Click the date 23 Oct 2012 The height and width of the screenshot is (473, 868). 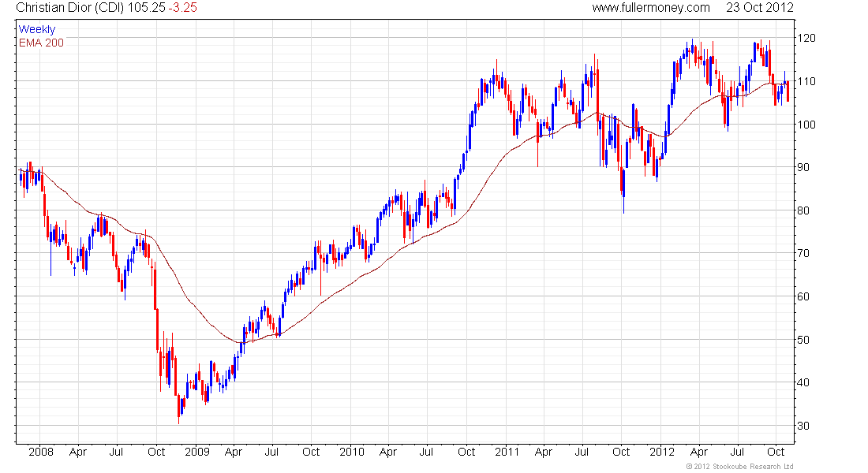coord(759,8)
